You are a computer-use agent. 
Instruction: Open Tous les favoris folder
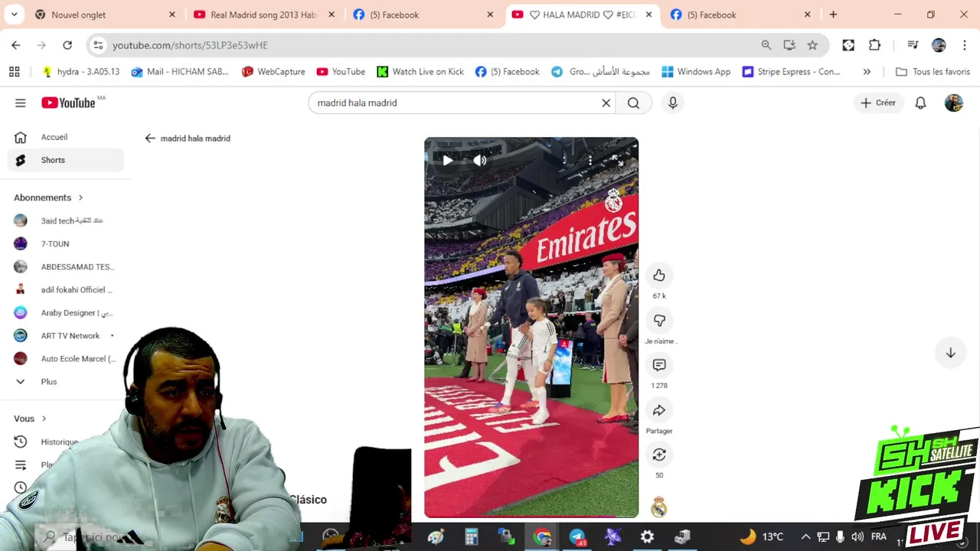[x=933, y=71]
